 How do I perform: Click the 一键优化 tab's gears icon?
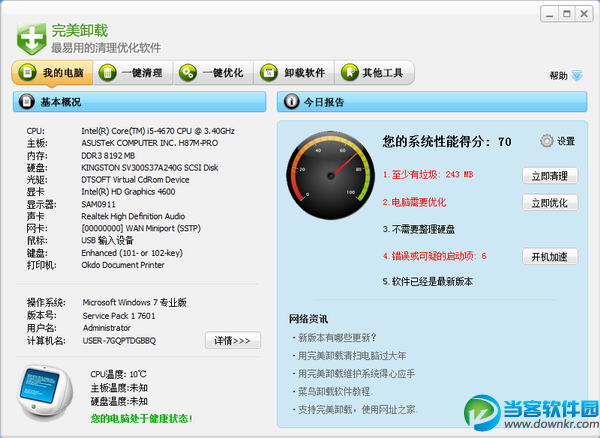click(188, 72)
